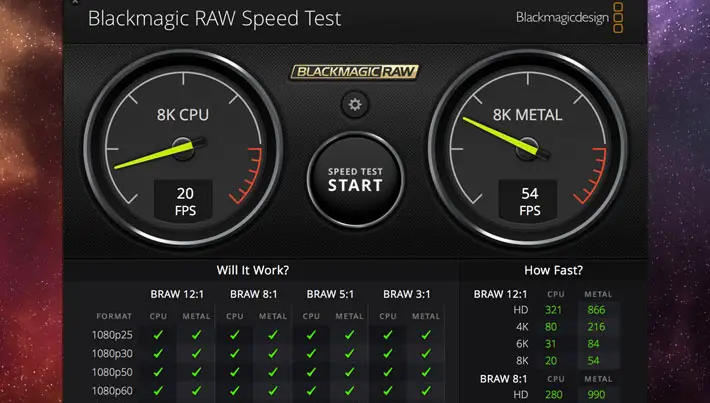Viewport: 710px width, 403px height.
Task: Click the 1080p30 BRAW 3:1 CPU checkmark
Action: point(388,353)
